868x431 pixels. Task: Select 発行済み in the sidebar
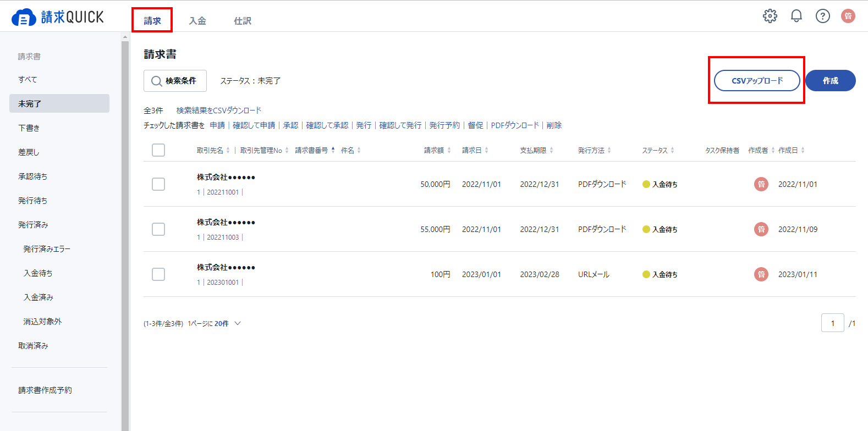59,224
